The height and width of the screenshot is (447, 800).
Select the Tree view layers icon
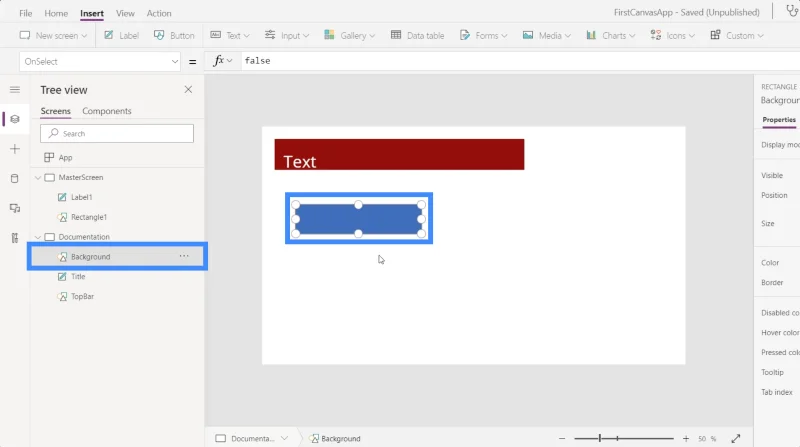click(15, 119)
